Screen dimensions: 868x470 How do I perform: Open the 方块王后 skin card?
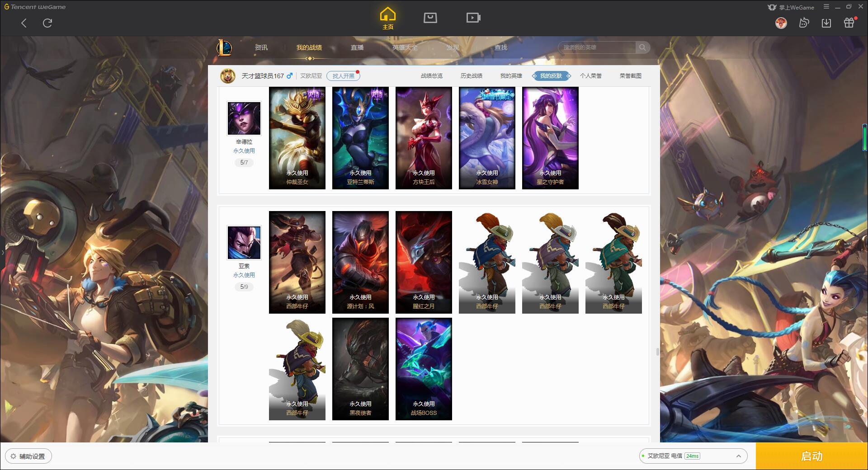(424, 138)
